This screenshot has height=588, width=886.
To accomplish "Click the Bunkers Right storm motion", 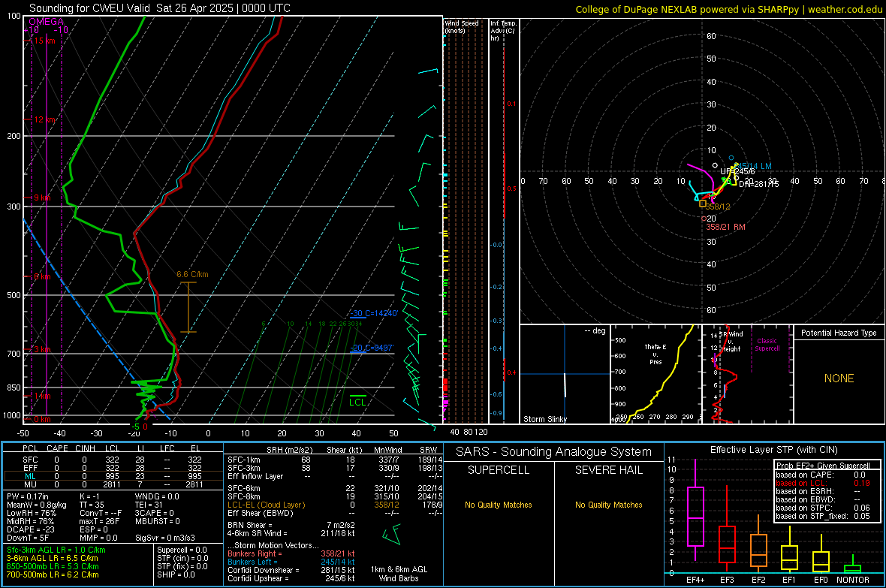I will (x=291, y=553).
